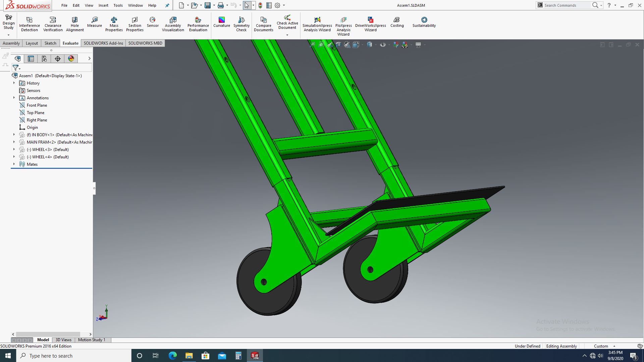The height and width of the screenshot is (362, 644).
Task: Select the Origin in the feature tree
Action: click(29, 127)
